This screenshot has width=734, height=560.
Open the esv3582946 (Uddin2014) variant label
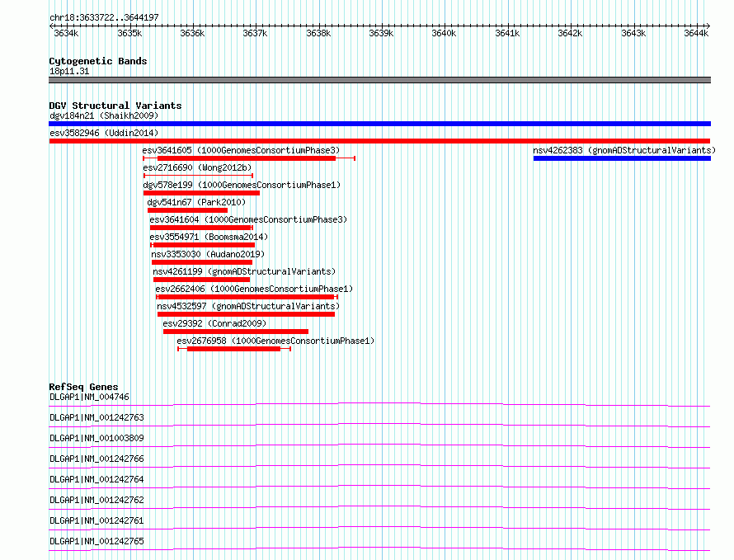pyautogui.click(x=104, y=133)
